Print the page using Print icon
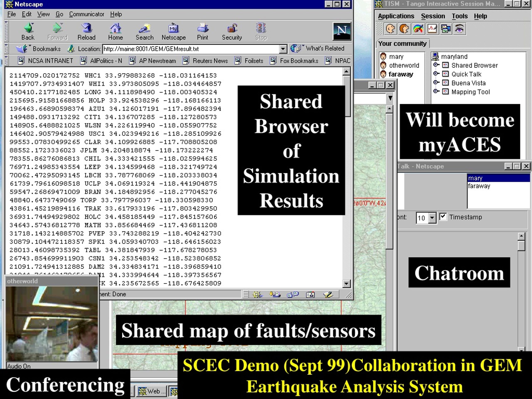This screenshot has width=532, height=399. [x=203, y=31]
